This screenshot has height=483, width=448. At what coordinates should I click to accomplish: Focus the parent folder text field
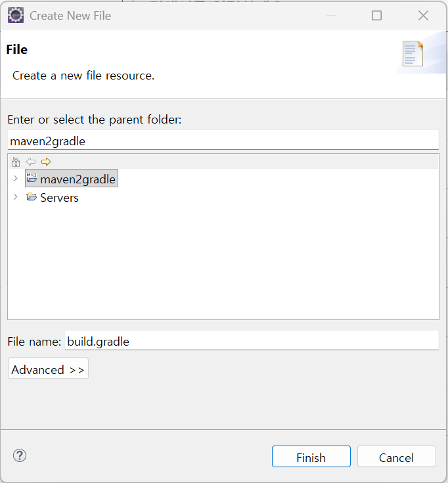pos(223,140)
